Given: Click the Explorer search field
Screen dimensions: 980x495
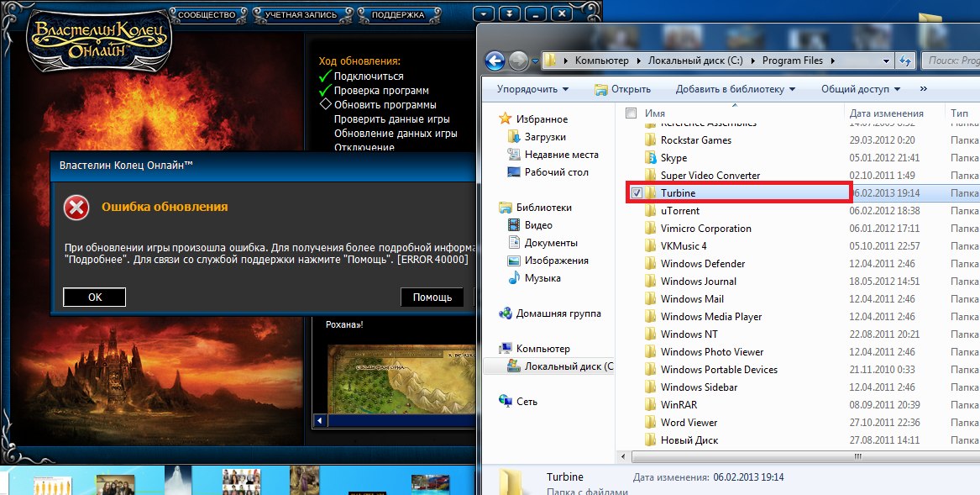Looking at the screenshot, I should [x=951, y=61].
